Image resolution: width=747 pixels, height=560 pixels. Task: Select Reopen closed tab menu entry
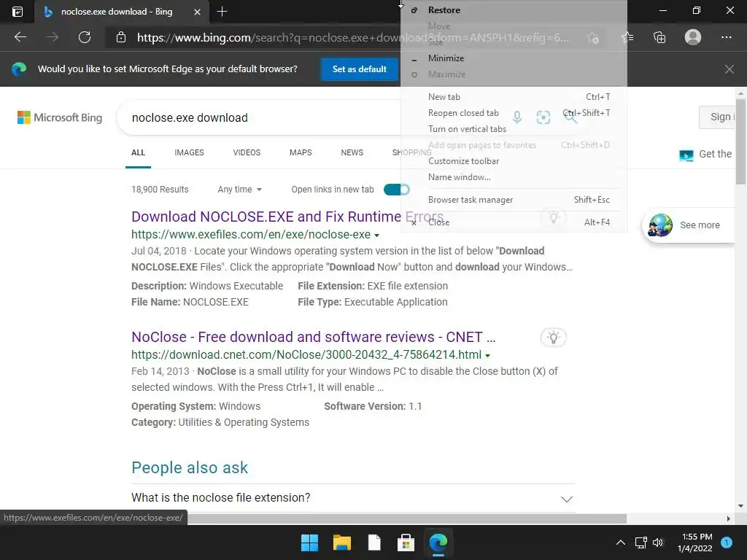pos(514,113)
